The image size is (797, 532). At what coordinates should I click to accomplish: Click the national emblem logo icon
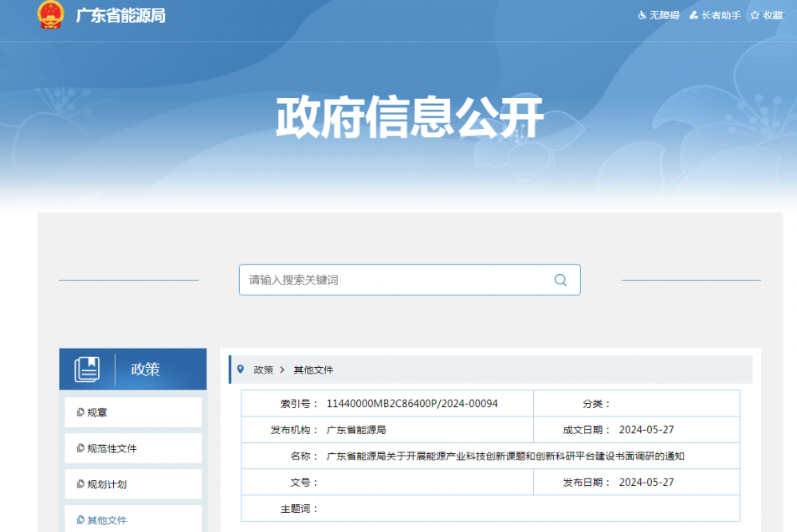[x=49, y=15]
